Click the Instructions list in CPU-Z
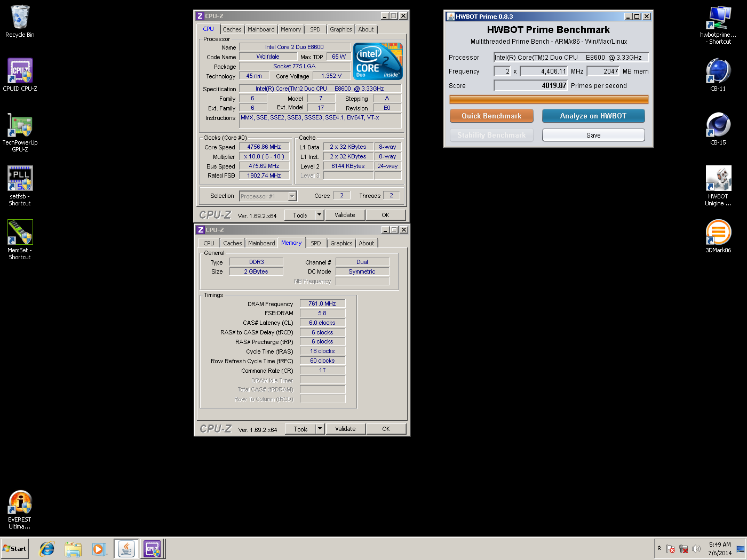747x560 pixels. click(x=320, y=121)
